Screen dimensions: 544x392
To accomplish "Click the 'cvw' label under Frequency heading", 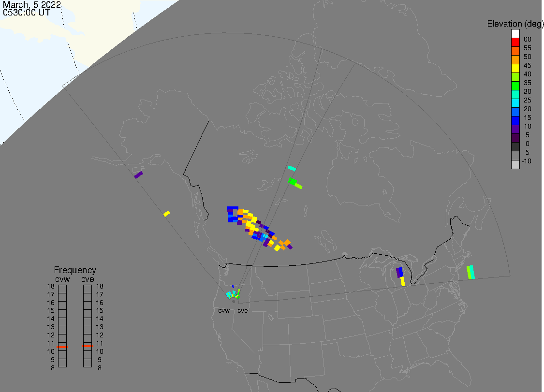I will [62, 279].
